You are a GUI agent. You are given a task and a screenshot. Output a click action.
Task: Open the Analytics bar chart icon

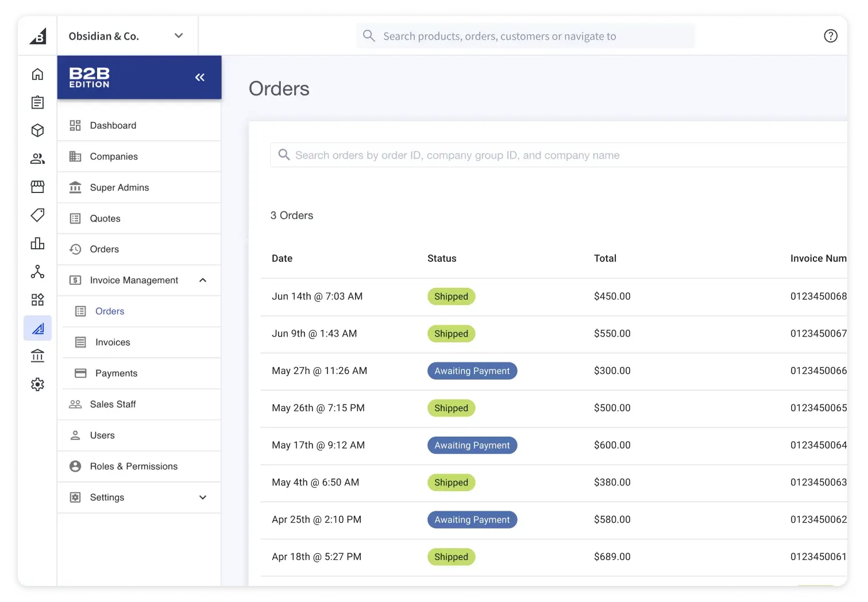point(37,243)
